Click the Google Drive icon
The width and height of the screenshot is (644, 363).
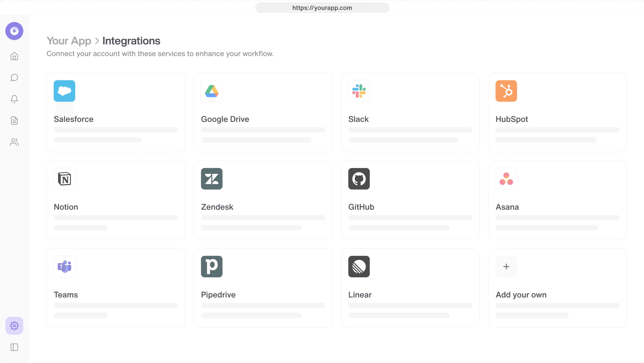(212, 91)
